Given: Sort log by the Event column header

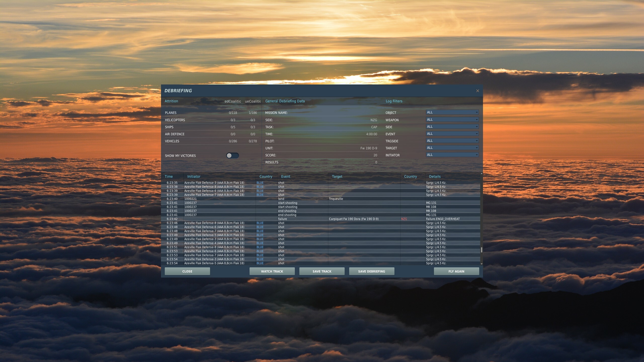Looking at the screenshot, I should [x=286, y=176].
